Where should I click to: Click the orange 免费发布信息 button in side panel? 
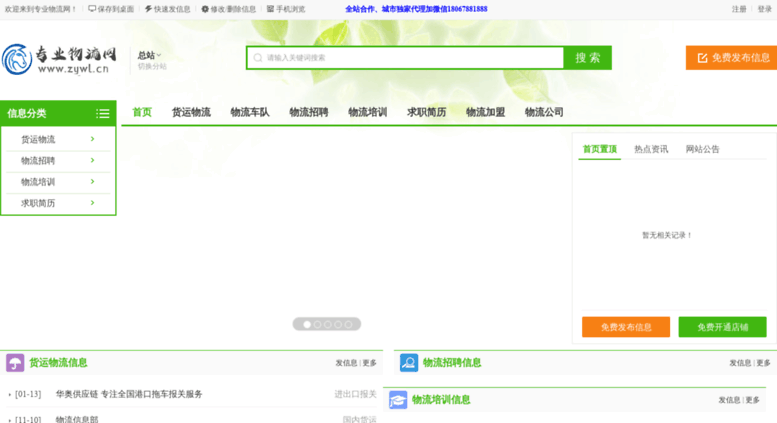[626, 327]
